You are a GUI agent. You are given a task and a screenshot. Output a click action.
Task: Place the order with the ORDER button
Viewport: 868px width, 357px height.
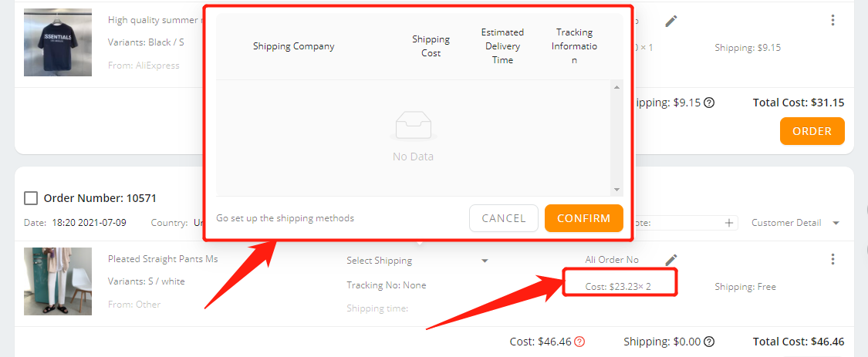[812, 131]
